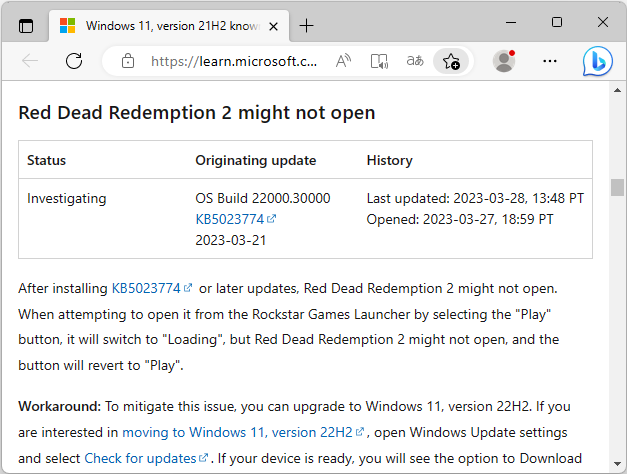Enter Immersive Reader mode
Image resolution: width=627 pixels, height=474 pixels.
tap(379, 61)
